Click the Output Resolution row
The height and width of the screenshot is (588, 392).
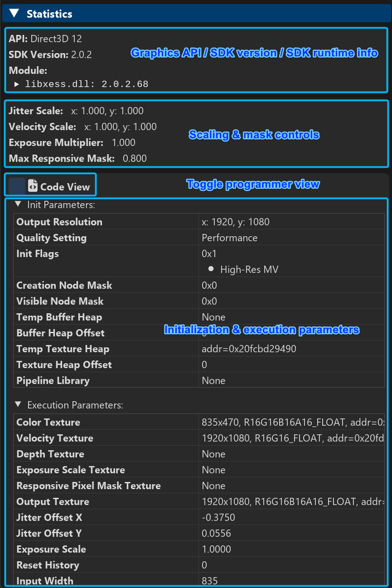tap(195, 222)
